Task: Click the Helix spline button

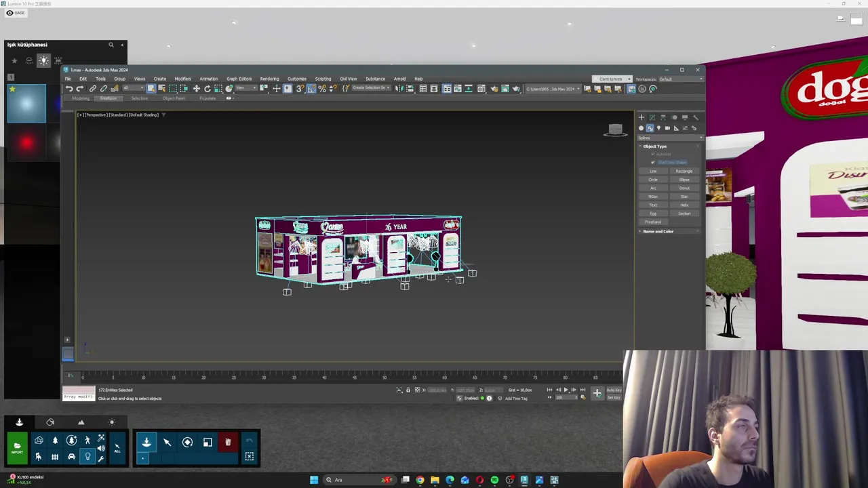Action: click(684, 205)
